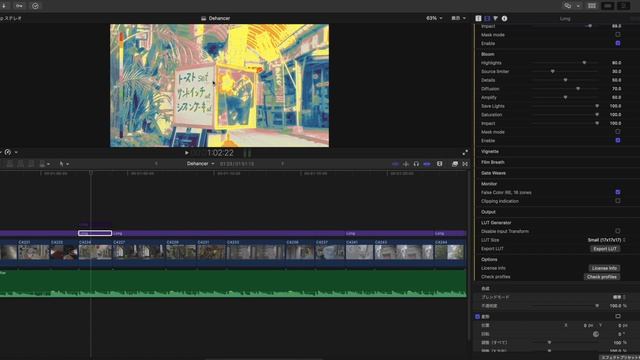Show the info inspector tab icon
This screenshot has width=640, height=360.
[504, 18]
